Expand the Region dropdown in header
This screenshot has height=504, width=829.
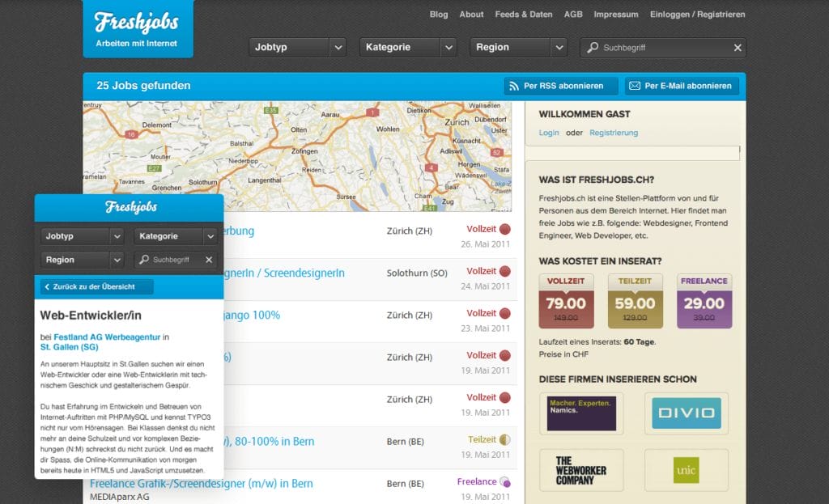518,48
